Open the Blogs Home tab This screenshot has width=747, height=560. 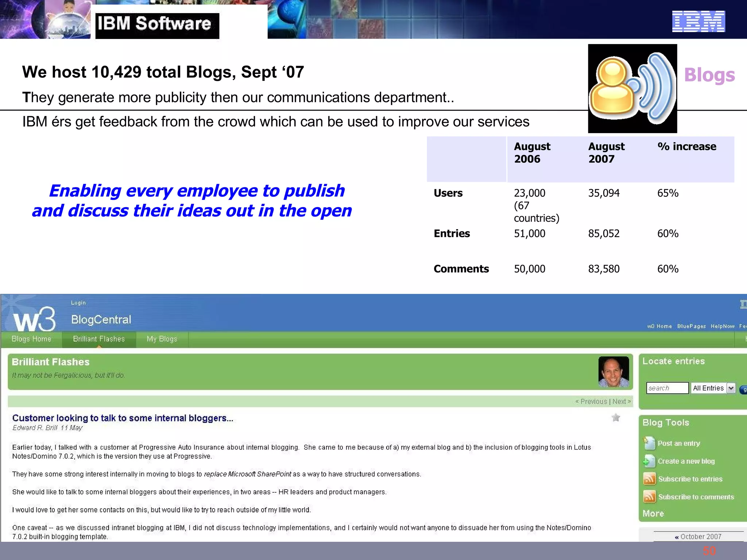[x=31, y=339]
